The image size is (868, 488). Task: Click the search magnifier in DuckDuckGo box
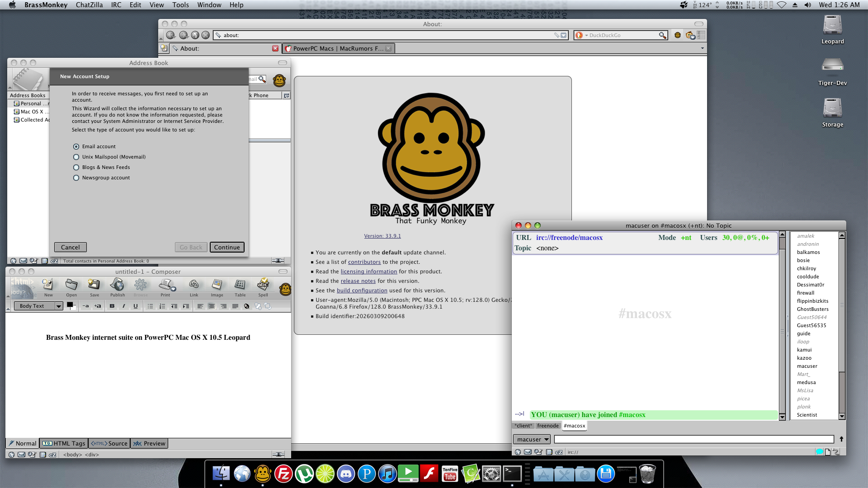tap(662, 35)
